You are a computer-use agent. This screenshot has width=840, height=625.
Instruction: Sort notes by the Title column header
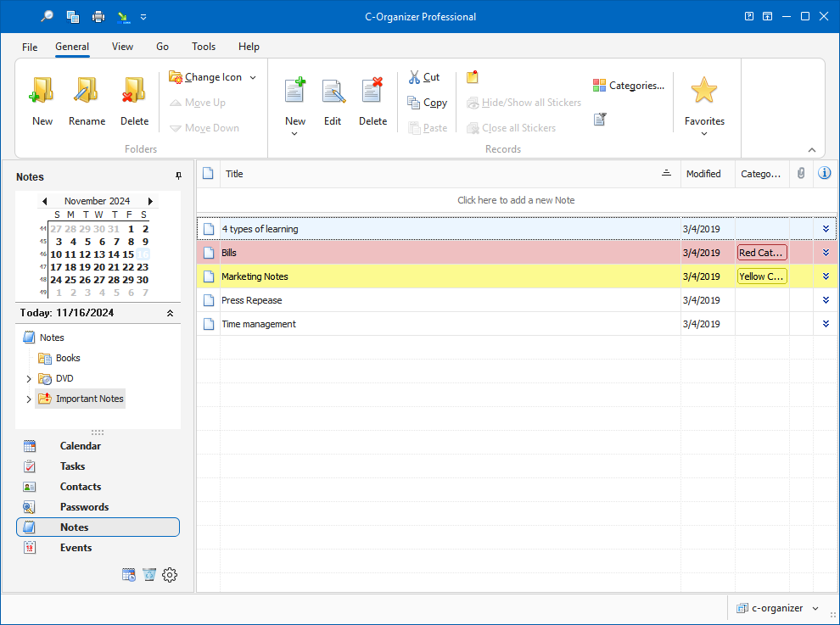[x=450, y=174]
